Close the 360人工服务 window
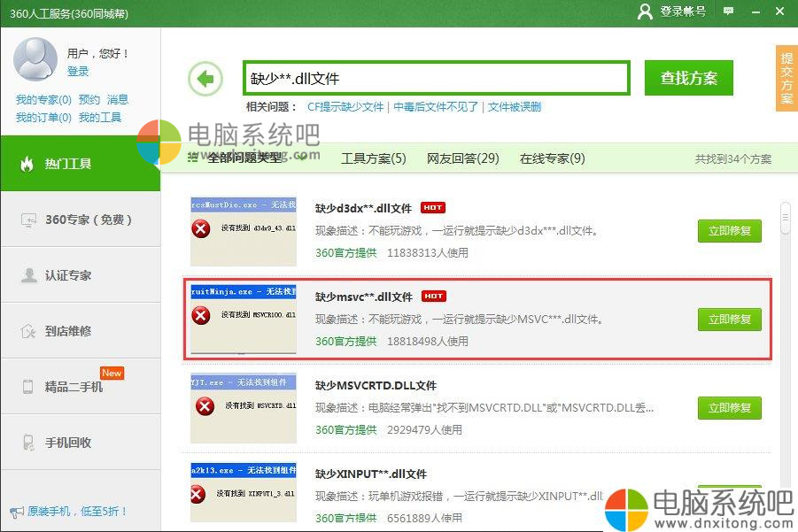 [x=779, y=11]
